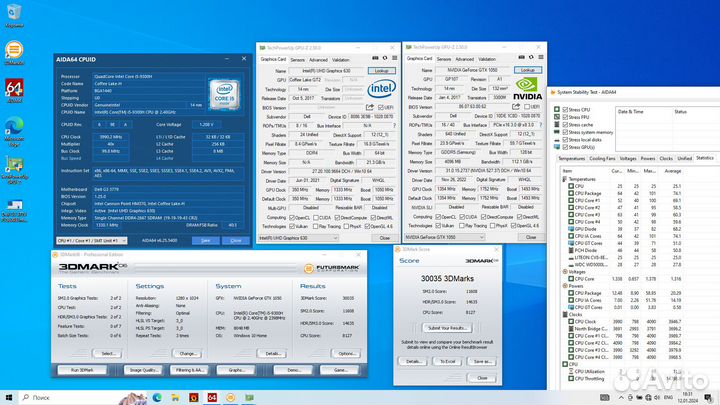Collapse the Clocks group in Statistics

tap(565, 315)
